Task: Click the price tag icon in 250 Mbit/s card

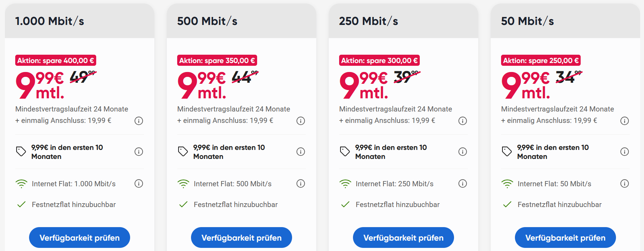Action: point(345,152)
